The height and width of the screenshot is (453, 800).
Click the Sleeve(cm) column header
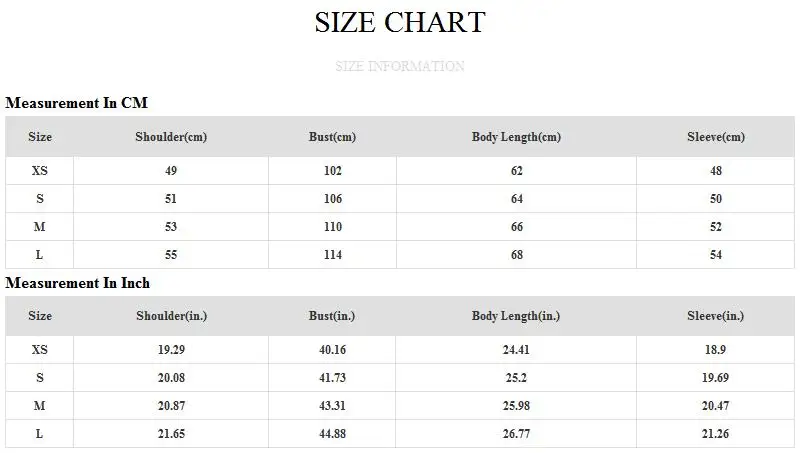point(716,137)
